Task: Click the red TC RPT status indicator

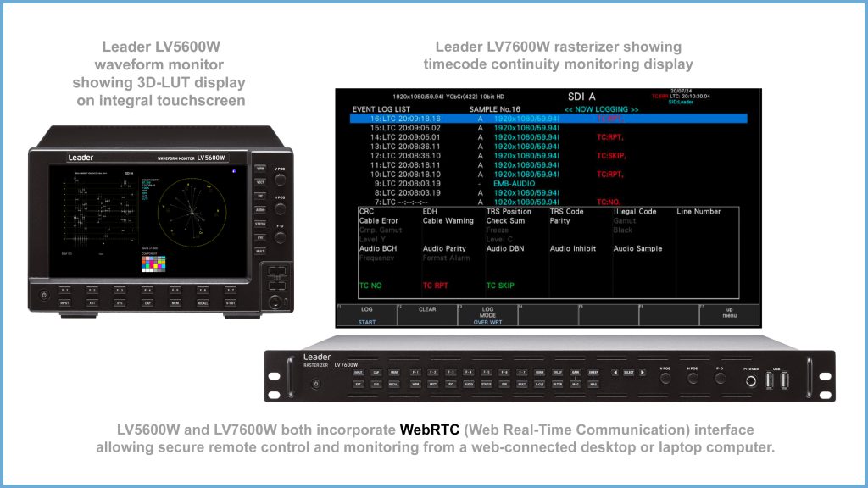Action: pos(435,286)
